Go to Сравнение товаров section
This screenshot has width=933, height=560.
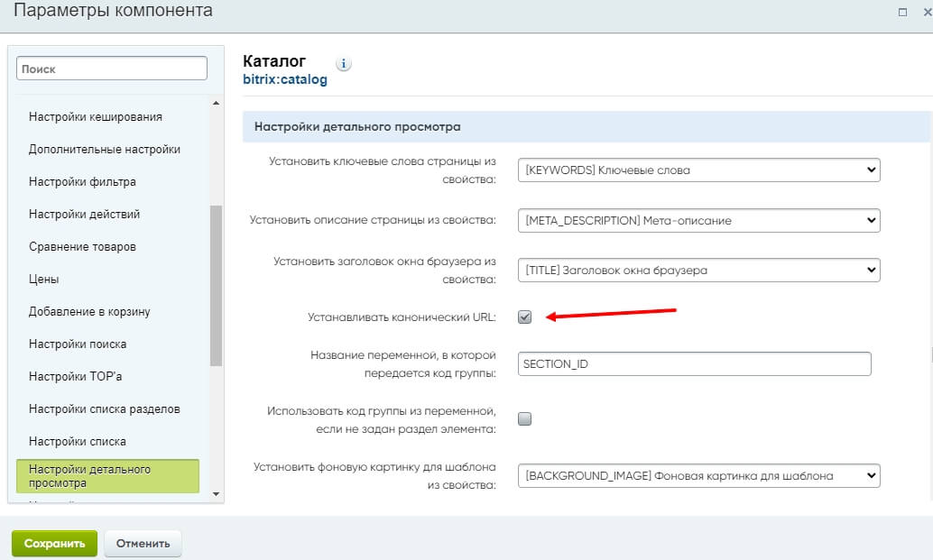[x=82, y=247]
